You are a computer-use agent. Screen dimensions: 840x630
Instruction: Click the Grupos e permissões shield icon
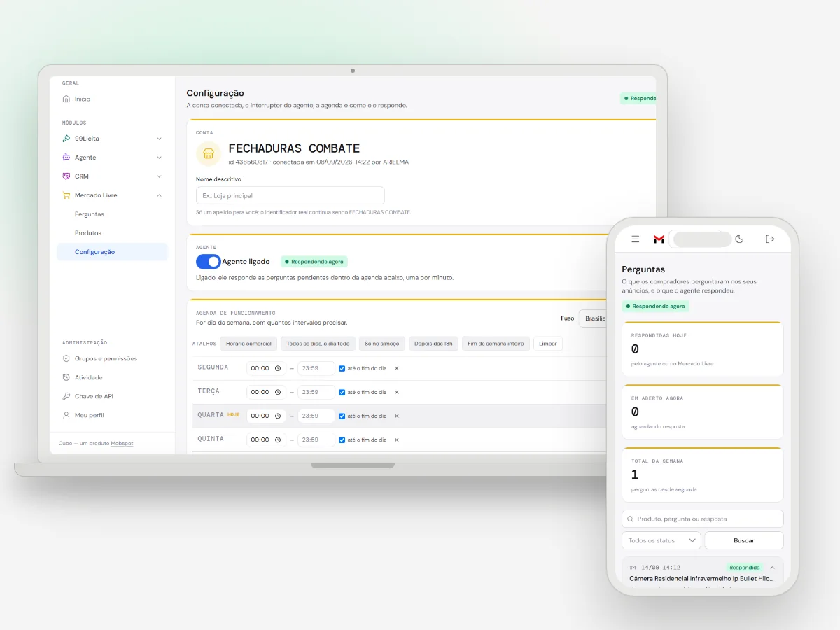(x=66, y=358)
